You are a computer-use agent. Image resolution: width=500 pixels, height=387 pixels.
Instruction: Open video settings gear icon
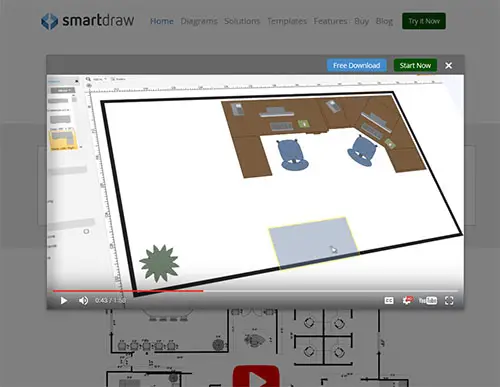(407, 300)
